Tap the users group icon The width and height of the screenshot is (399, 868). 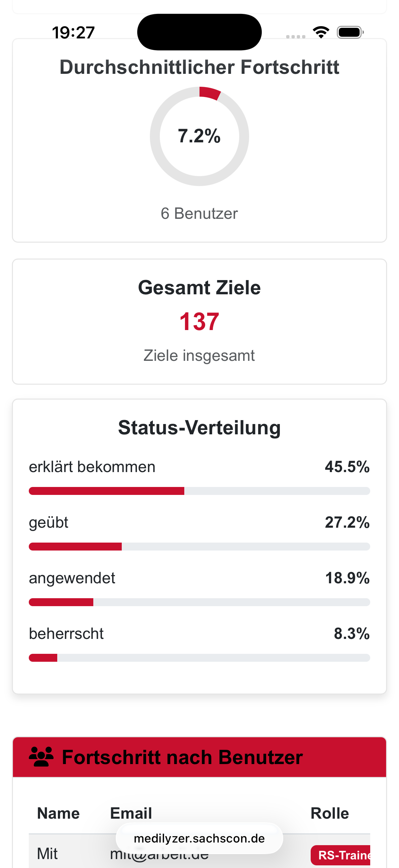41,757
